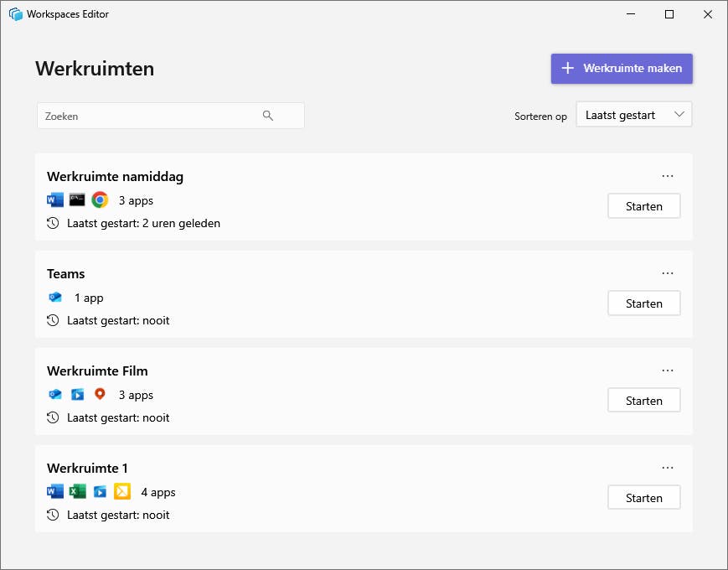This screenshot has height=570, width=728.
Task: Expand more options menu for Werkruimte Film
Action: (668, 370)
